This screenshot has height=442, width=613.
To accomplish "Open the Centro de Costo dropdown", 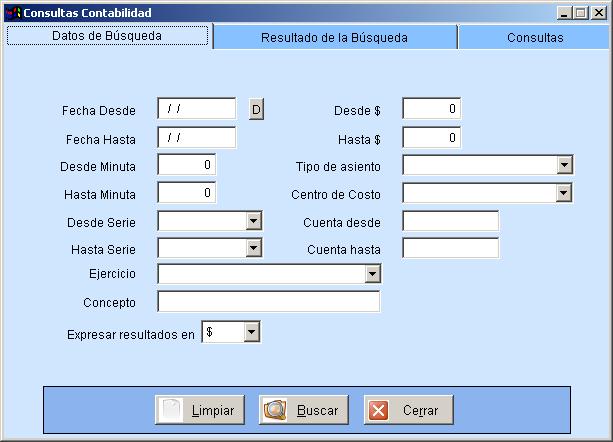I will [x=564, y=193].
